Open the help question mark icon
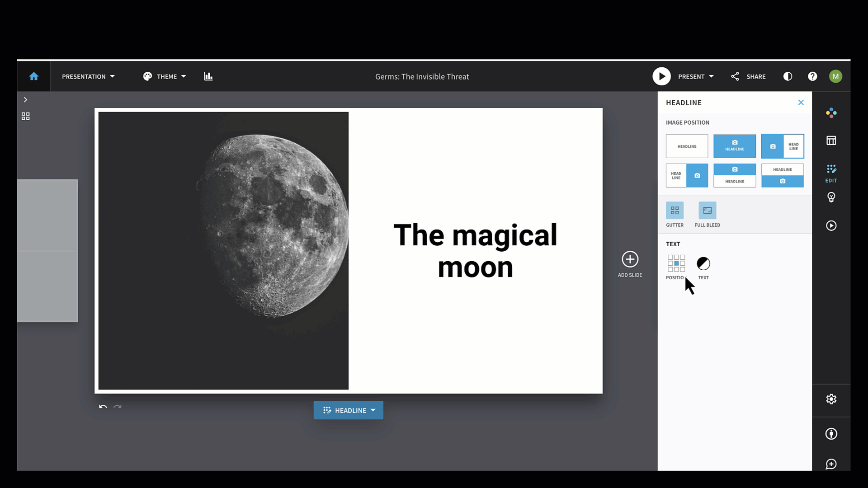The image size is (868, 488). coord(812,76)
